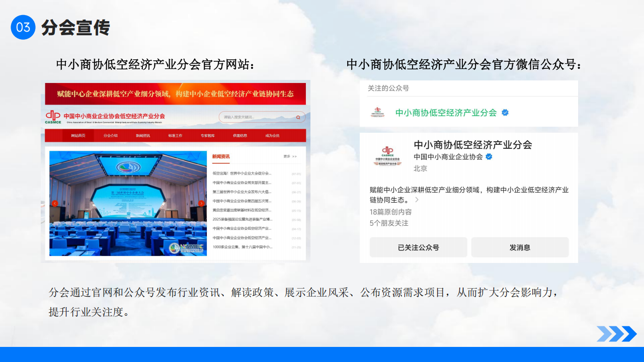Screen dimensions: 644x362
Task: Expand news list via 更多 >> link
Action: (290, 156)
